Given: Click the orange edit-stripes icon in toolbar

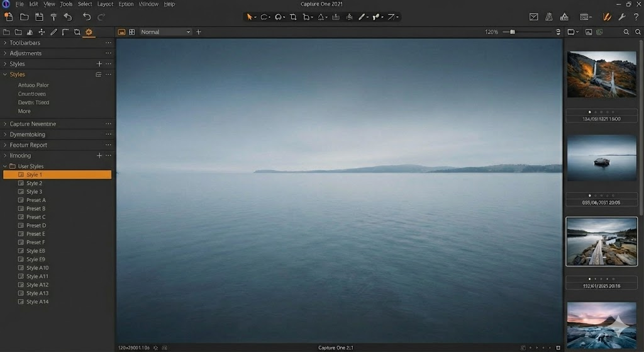Looking at the screenshot, I should [607, 17].
